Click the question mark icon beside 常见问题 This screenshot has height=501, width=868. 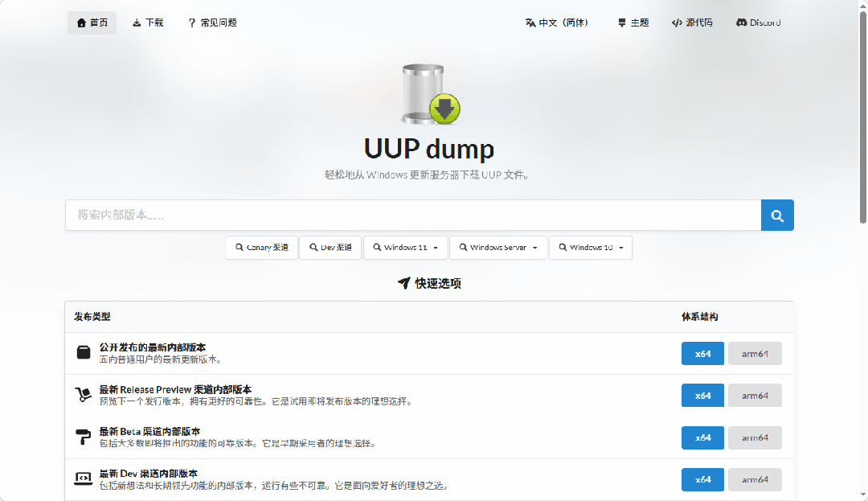pos(191,23)
